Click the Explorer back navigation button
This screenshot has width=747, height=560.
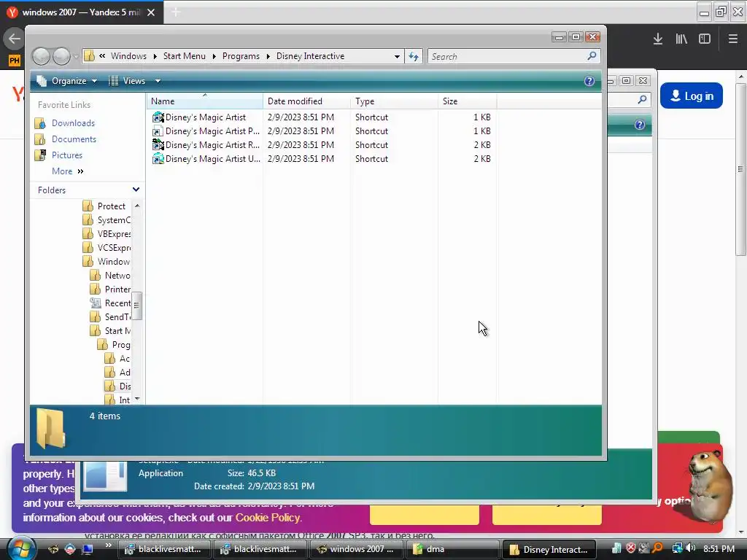41,57
